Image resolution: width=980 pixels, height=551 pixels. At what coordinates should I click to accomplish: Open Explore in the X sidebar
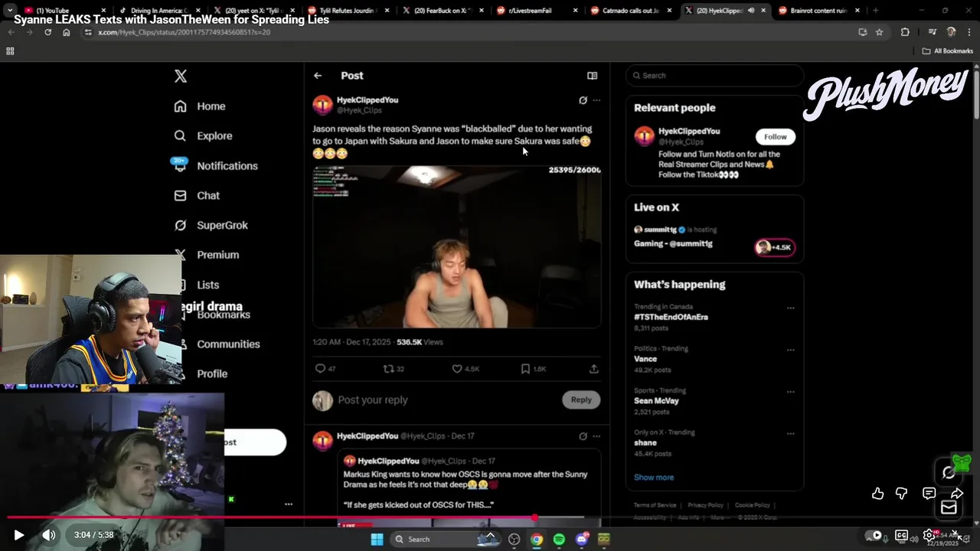[203, 135]
